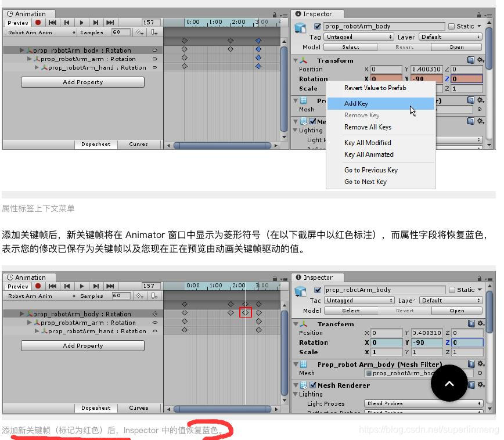
Task: Click add keyframe icon in top Animation toolbar
Action: pos(139,32)
